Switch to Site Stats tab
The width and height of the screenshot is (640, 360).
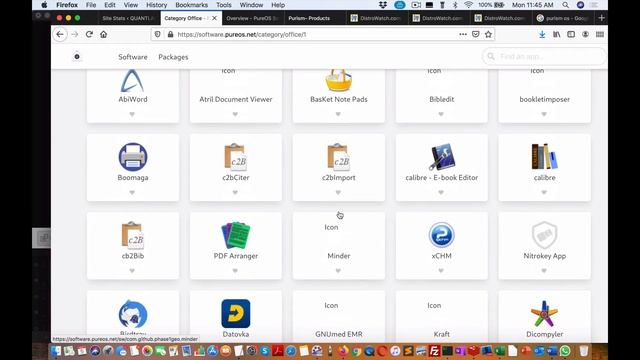[x=128, y=18]
